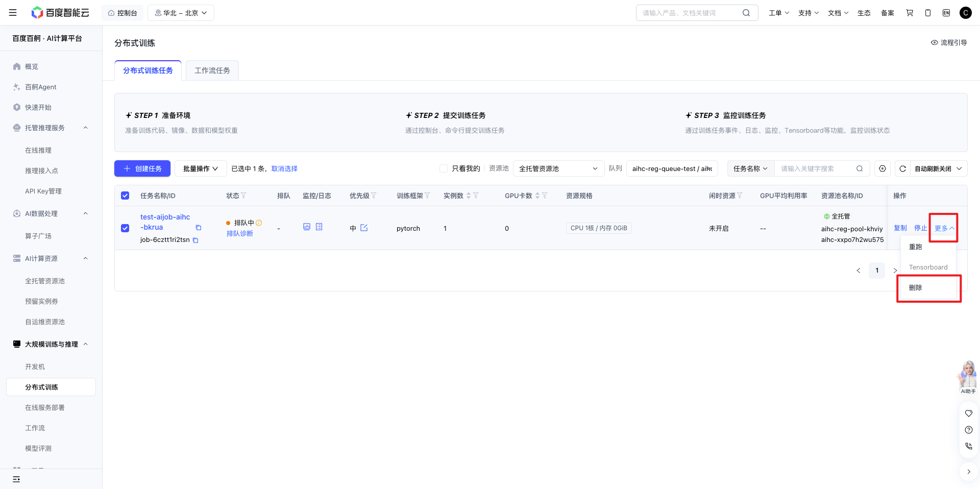
Task: Enable the 只看我的 checkbox
Action: tap(444, 168)
